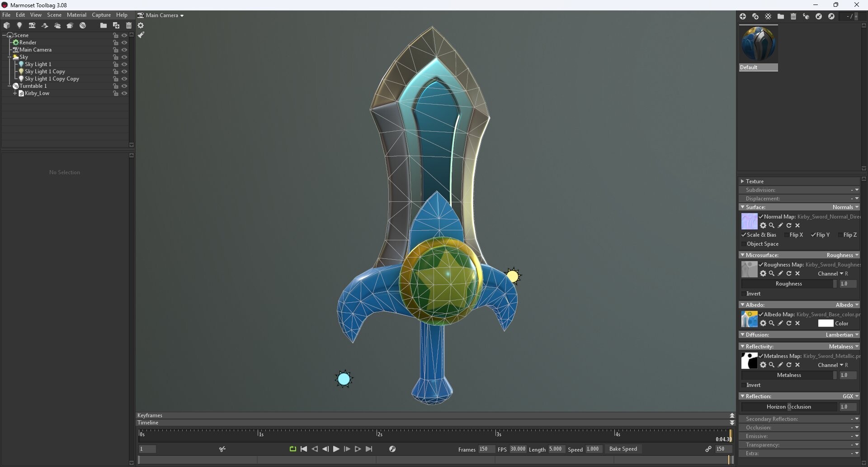Image resolution: width=868 pixels, height=467 pixels.
Task: Hide Sky Light 1 via eye icon
Action: click(124, 64)
